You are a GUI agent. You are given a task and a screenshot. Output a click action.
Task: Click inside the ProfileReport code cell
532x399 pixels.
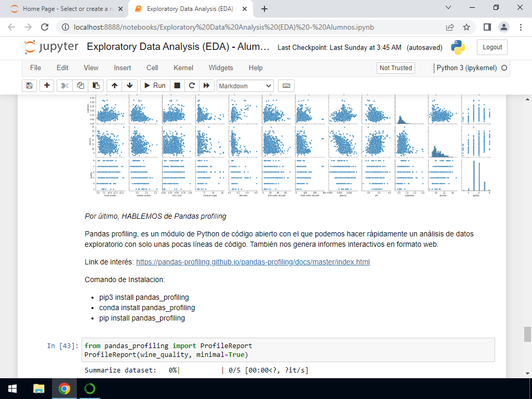(x=288, y=350)
